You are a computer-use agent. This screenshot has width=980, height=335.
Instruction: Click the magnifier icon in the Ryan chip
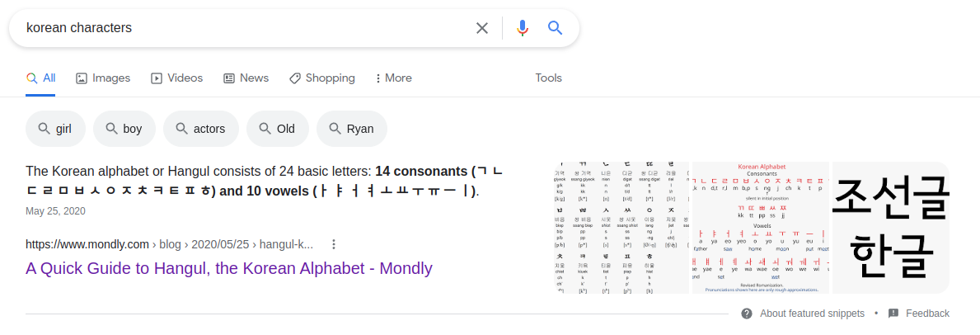tap(335, 129)
